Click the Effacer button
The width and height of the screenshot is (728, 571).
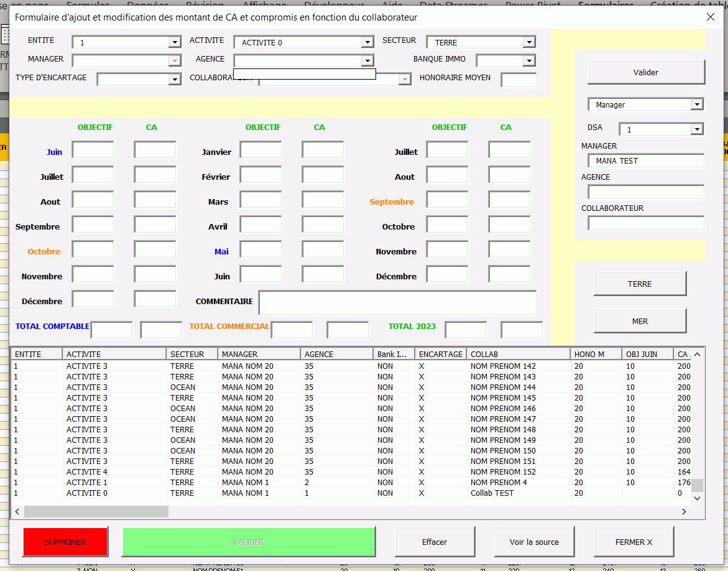pyautogui.click(x=435, y=542)
